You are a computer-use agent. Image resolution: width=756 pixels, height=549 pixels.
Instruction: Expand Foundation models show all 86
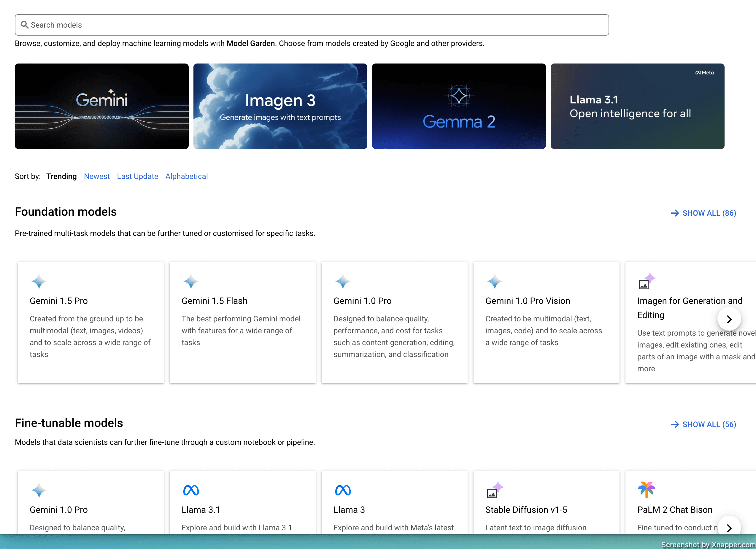[703, 213]
